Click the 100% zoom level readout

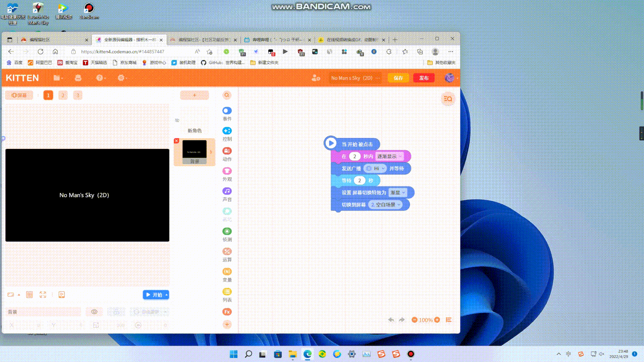(426, 320)
